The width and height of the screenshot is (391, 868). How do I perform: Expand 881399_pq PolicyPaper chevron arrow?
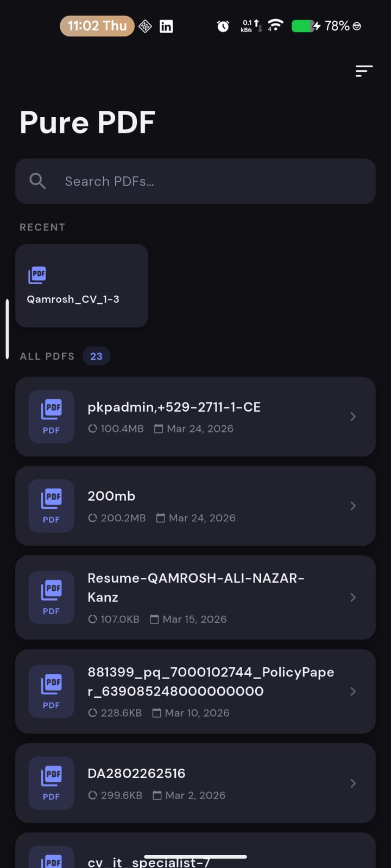[x=353, y=691]
